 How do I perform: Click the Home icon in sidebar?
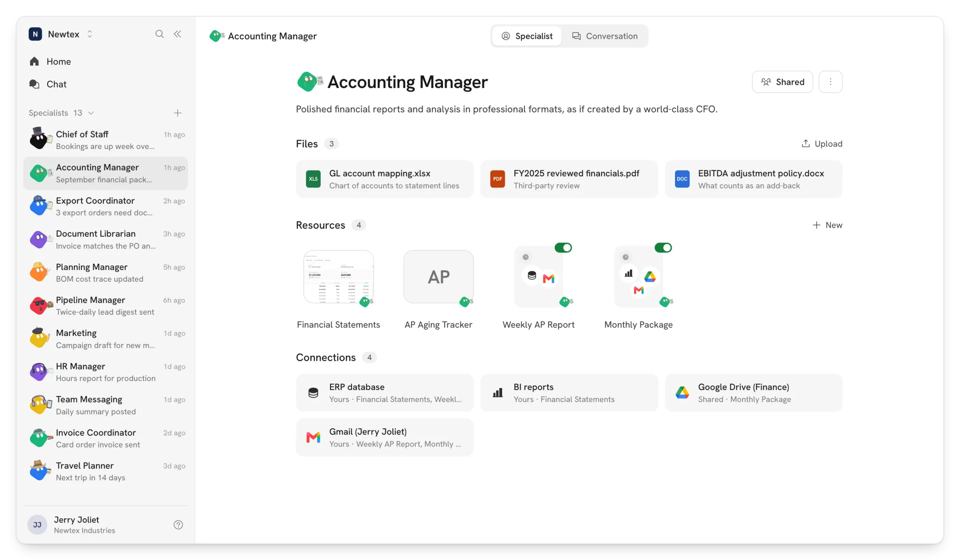(x=34, y=61)
